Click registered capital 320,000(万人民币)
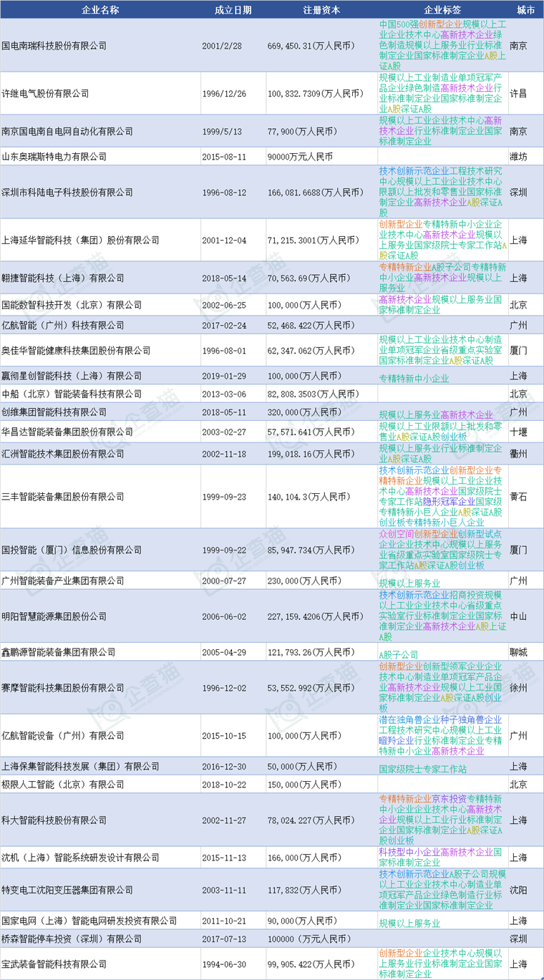The image size is (544, 980). (x=307, y=412)
